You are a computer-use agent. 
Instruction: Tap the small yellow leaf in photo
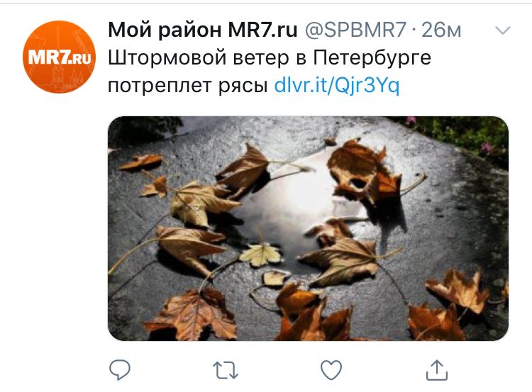261,254
